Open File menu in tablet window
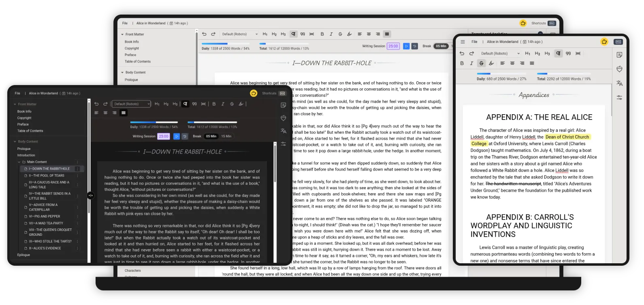The image size is (644, 305). pyautogui.click(x=474, y=42)
